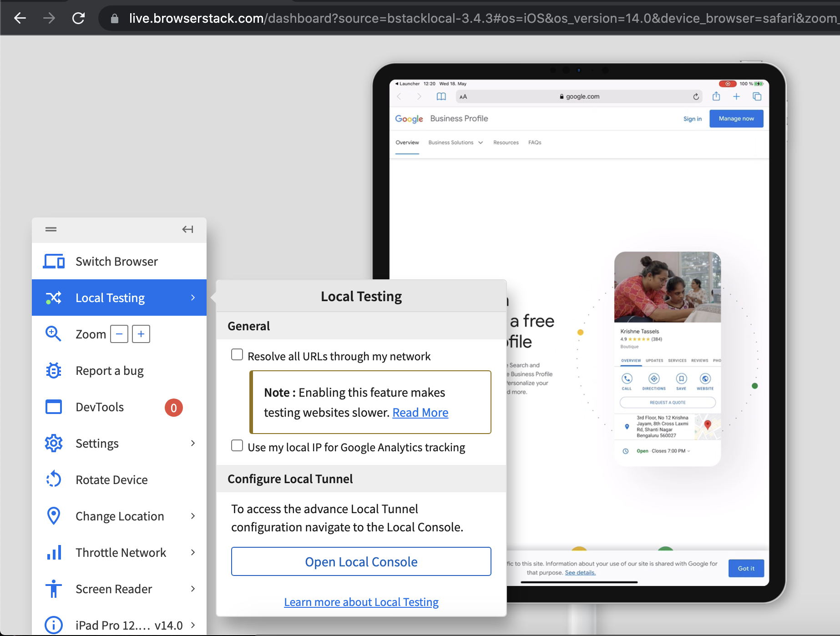Check Use my local IP for Google Analytics
840x636 pixels.
click(237, 446)
